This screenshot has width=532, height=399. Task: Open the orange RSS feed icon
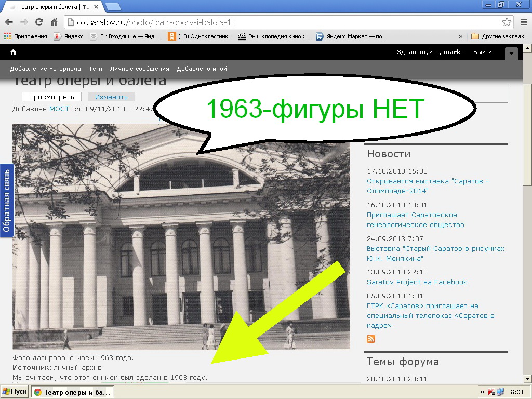pos(371,339)
